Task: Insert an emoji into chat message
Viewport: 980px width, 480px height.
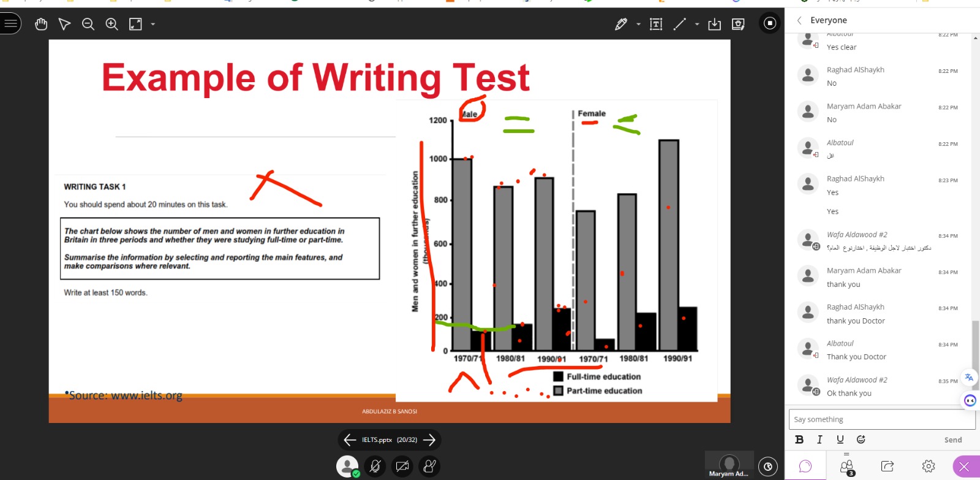Action: 861,440
